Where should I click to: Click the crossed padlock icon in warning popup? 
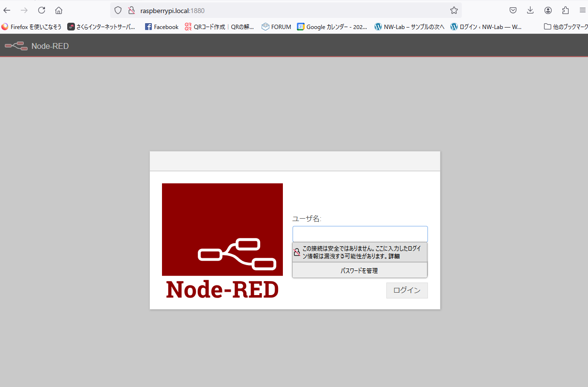pos(297,252)
